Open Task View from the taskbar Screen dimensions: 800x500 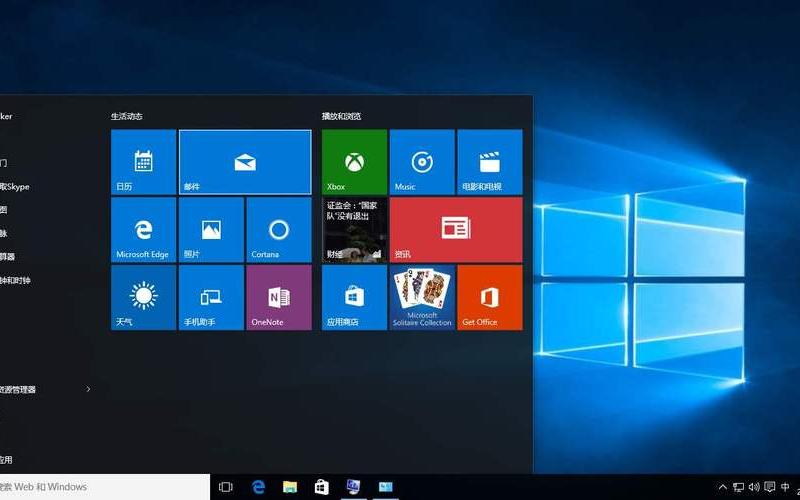click(x=226, y=487)
